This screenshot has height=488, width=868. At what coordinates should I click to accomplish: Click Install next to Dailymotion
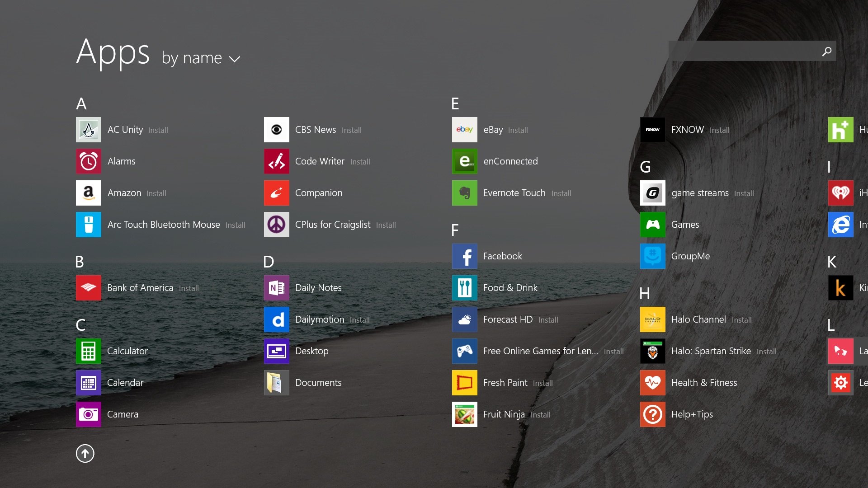(360, 320)
